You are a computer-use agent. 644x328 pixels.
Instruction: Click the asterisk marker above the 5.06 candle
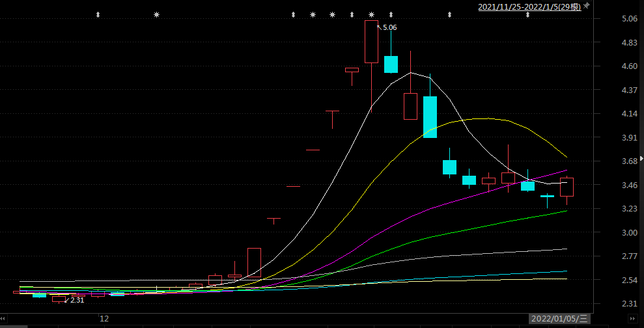click(371, 14)
